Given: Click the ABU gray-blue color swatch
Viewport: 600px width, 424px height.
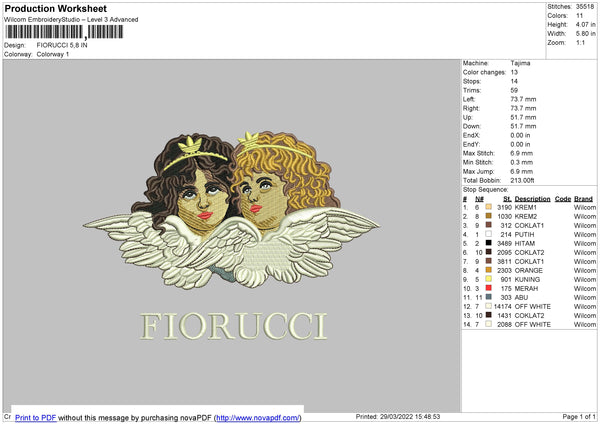Looking at the screenshot, I should [x=488, y=297].
